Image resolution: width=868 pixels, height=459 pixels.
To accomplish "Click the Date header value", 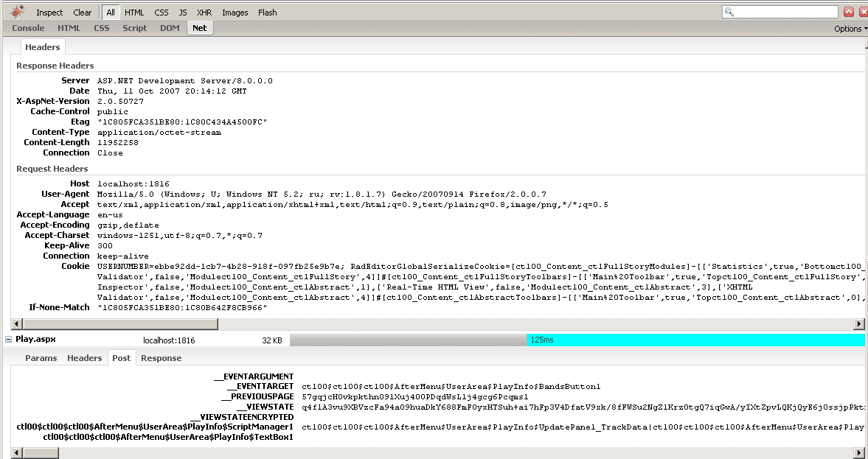I will [172, 91].
